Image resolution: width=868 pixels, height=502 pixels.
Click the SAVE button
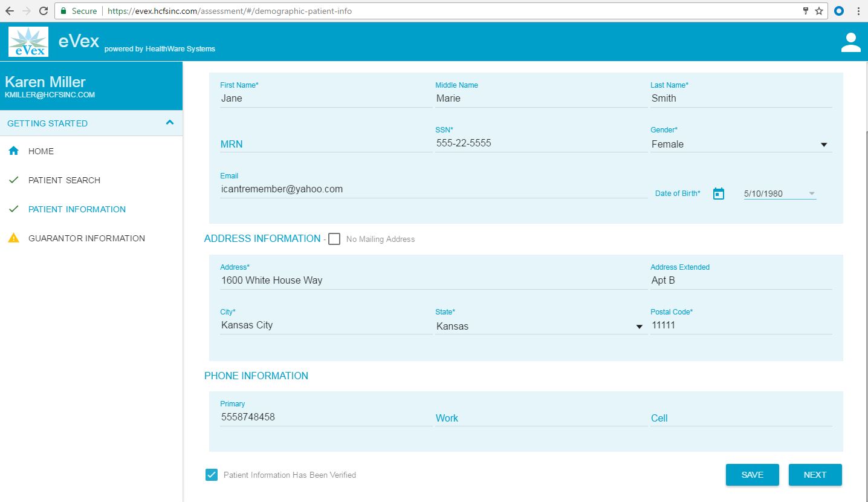(x=752, y=475)
